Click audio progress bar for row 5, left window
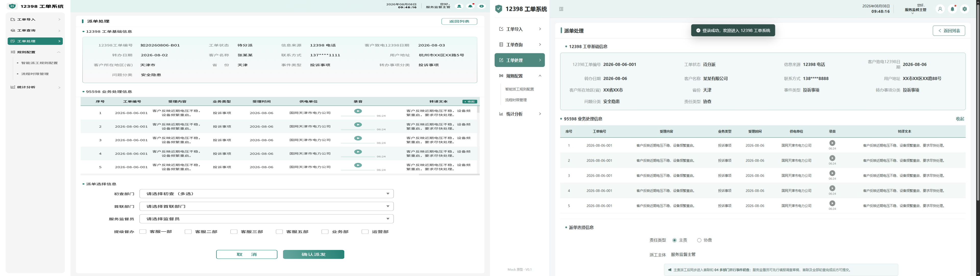Viewport: 980px width, 276px height. (358, 170)
